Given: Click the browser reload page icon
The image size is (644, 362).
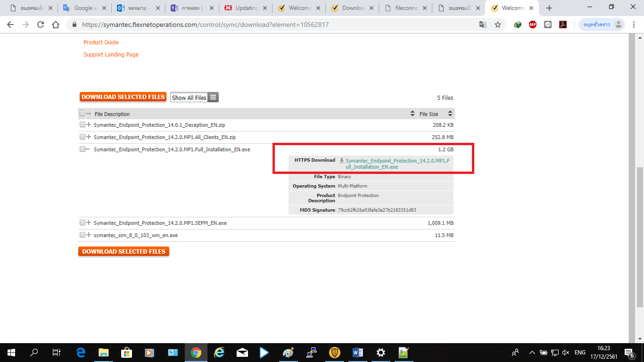Looking at the screenshot, I should [41, 25].
